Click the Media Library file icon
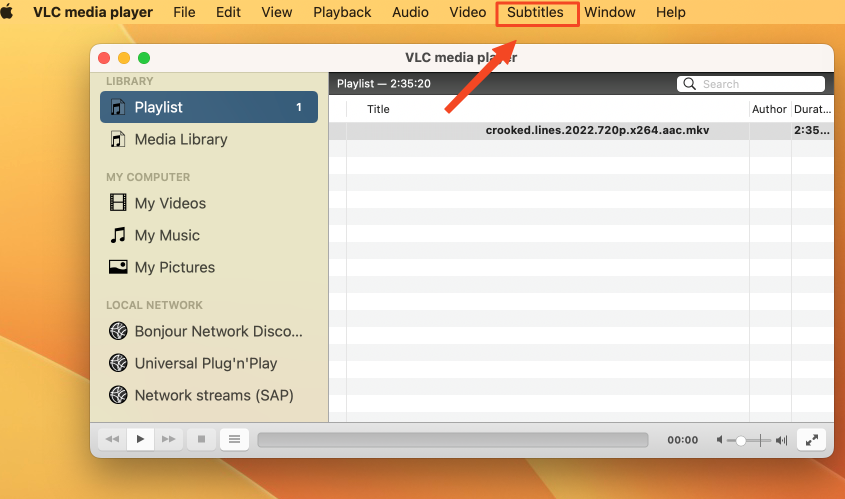845x499 pixels. point(118,139)
